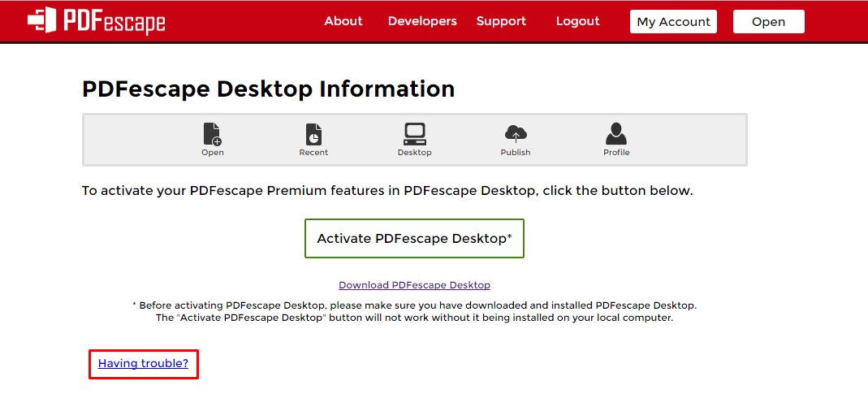Click the white Open button in header
868x407 pixels.
(768, 22)
